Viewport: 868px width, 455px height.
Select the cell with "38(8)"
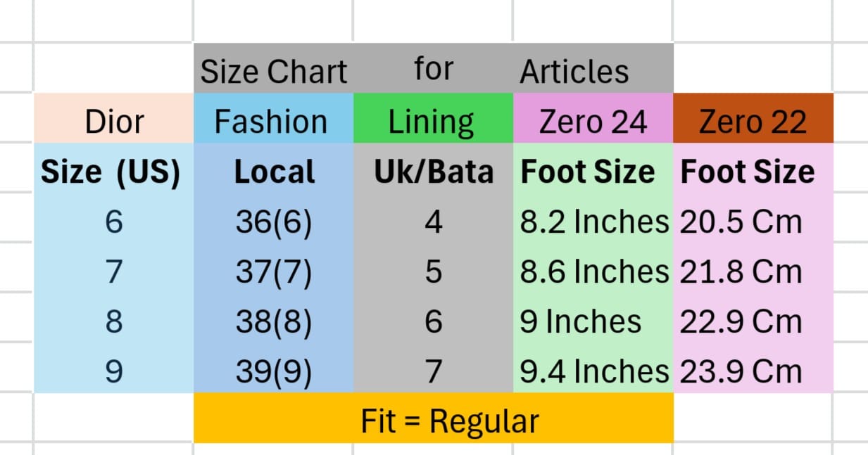274,322
